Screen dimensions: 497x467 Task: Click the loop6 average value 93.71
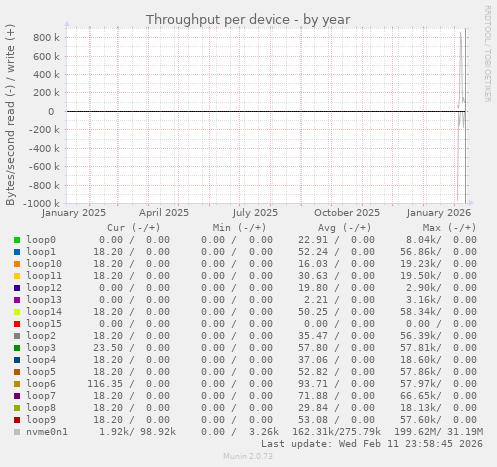pos(313,384)
